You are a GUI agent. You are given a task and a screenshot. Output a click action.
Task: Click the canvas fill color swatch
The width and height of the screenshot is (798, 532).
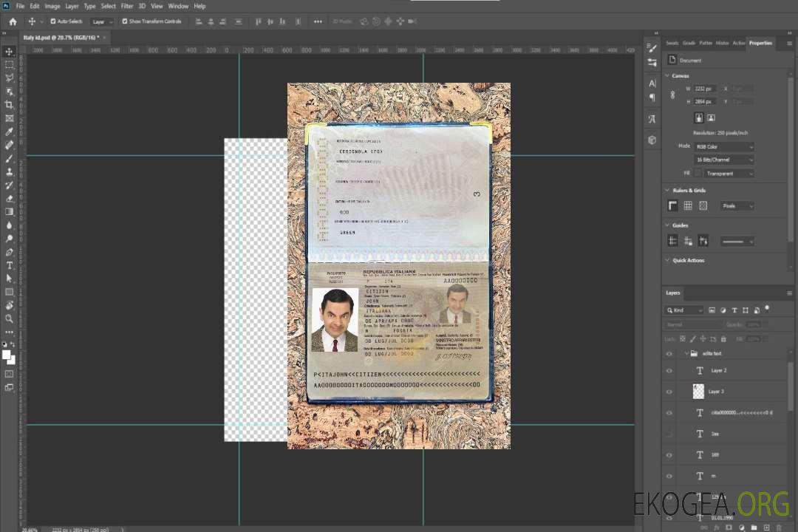(698, 174)
